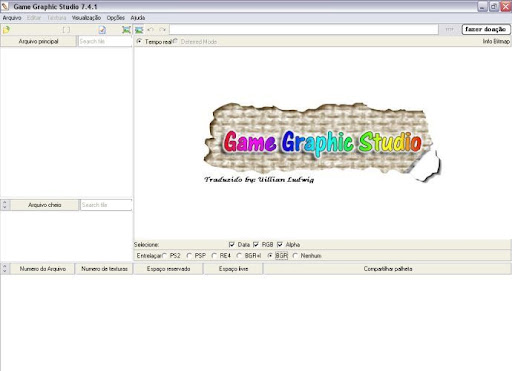
Task: Uncheck the RGB checkbox
Action: pyautogui.click(x=256, y=245)
